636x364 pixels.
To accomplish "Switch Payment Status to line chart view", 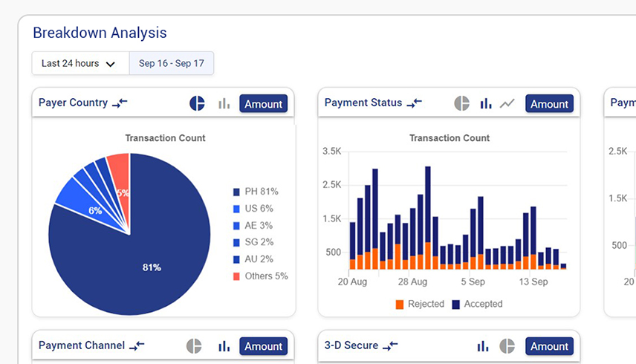I will coord(507,104).
